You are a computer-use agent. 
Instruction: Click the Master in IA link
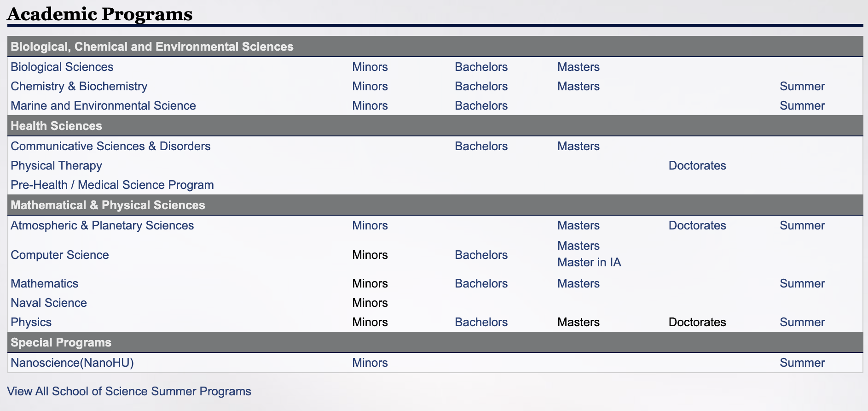pyautogui.click(x=589, y=262)
